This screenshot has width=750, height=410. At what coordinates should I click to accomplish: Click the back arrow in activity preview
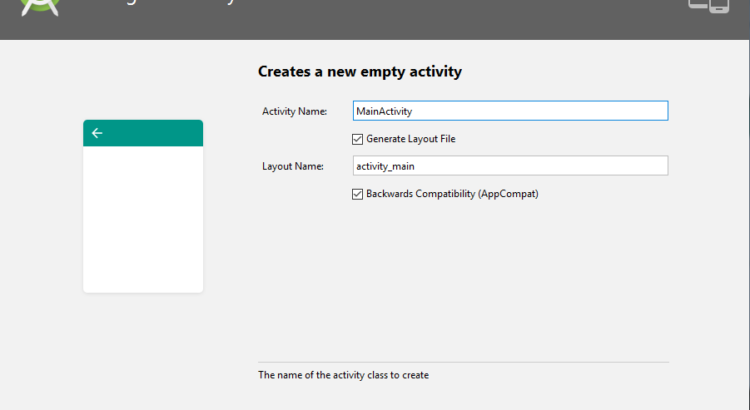pyautogui.click(x=97, y=133)
